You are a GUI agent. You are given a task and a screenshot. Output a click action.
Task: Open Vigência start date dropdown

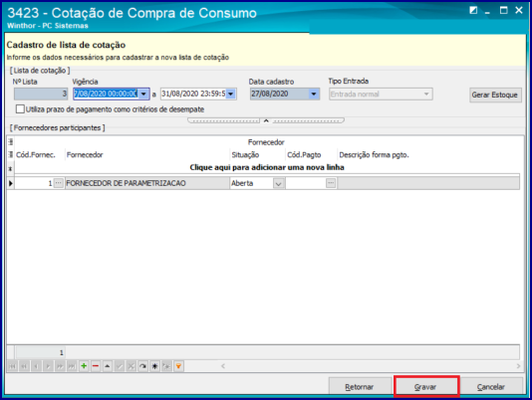tap(143, 94)
